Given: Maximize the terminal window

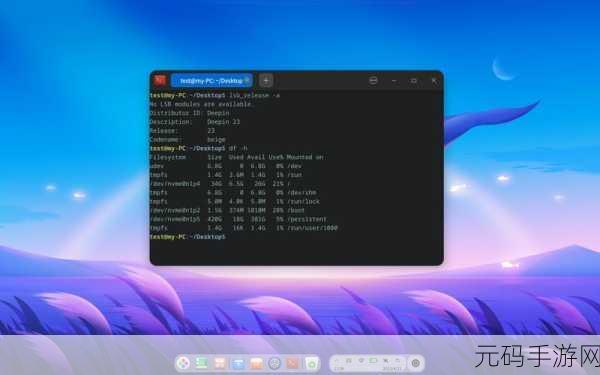Looking at the screenshot, I should 414,81.
